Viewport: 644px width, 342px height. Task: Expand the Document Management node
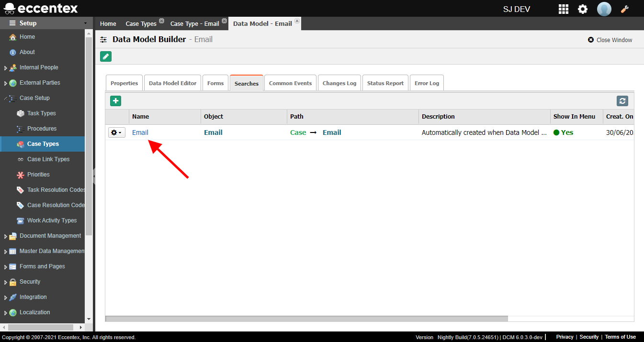[6, 236]
